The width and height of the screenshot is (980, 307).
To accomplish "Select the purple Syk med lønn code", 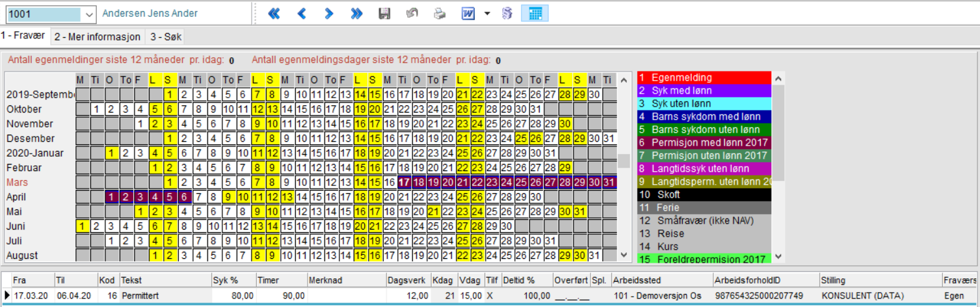I will pyautogui.click(x=704, y=90).
